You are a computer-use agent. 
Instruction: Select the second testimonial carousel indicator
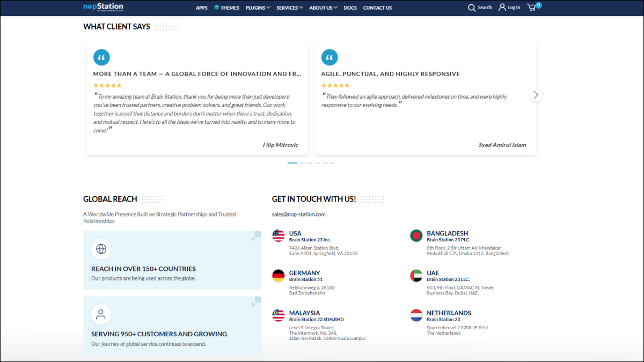302,162
